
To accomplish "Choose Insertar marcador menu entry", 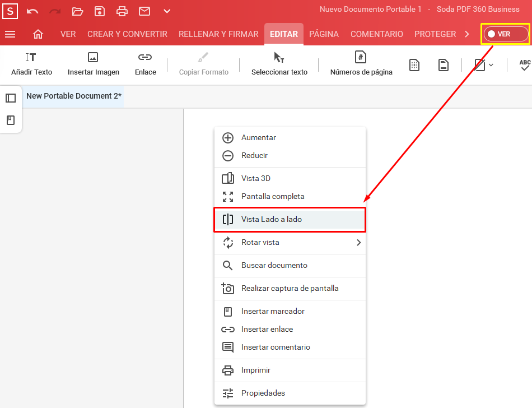I will click(x=290, y=311).
